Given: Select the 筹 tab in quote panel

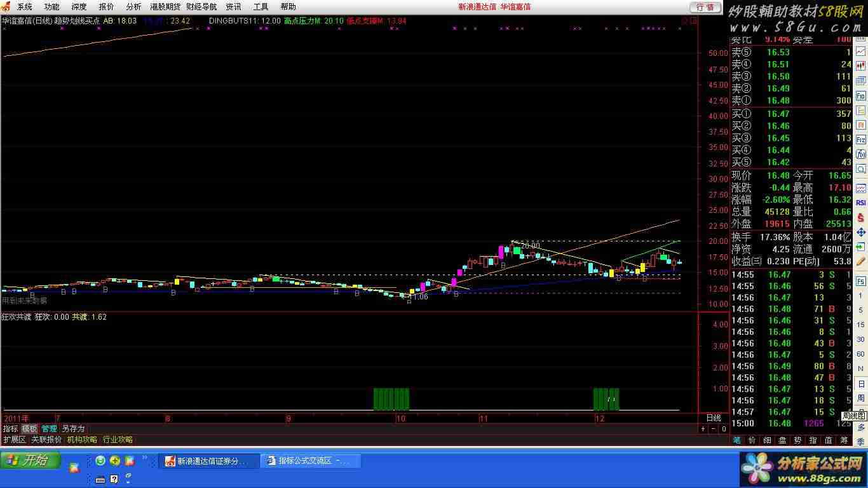Looking at the screenshot, I should pos(844,440).
